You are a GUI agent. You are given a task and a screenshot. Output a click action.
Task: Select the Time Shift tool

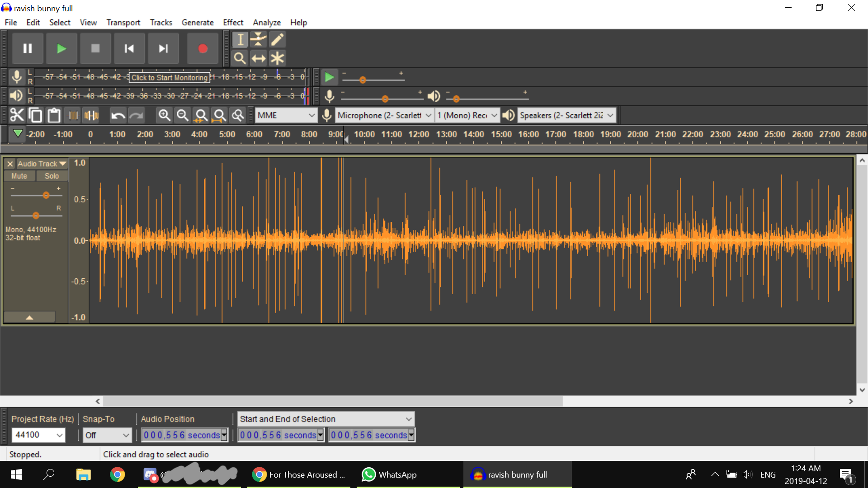pyautogui.click(x=259, y=58)
